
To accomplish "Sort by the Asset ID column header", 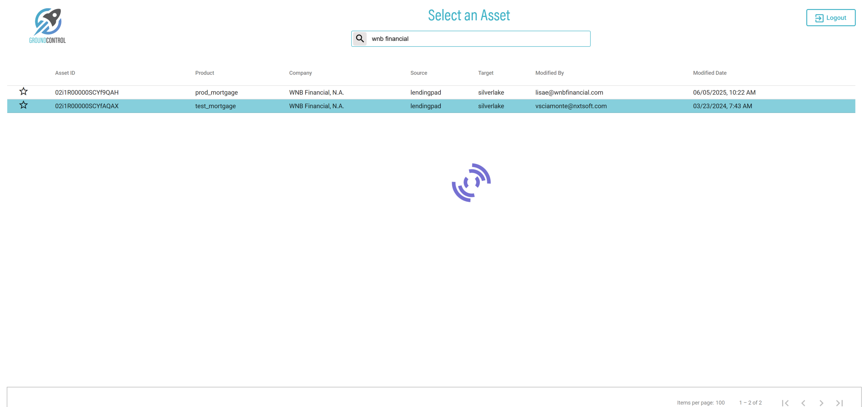I will [65, 73].
